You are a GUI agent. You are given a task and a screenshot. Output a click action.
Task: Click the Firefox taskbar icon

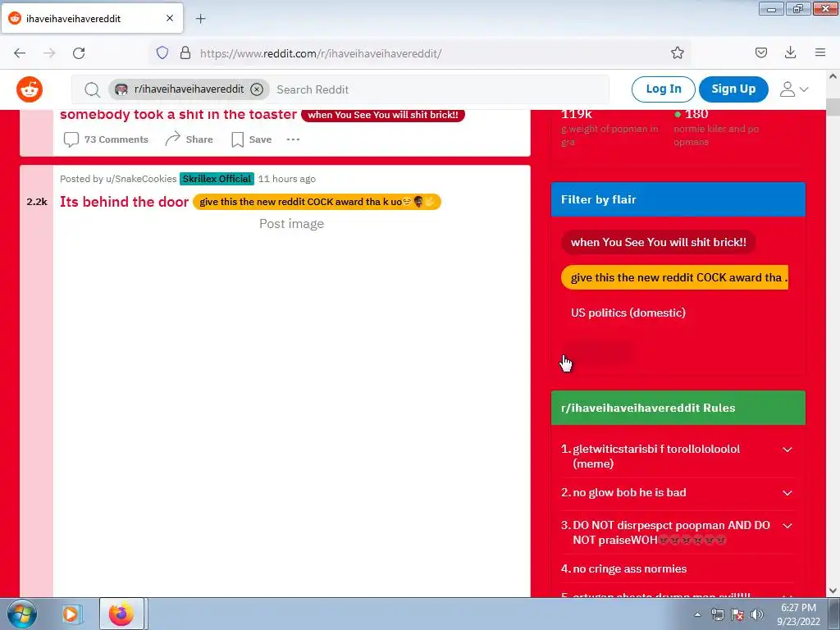pyautogui.click(x=121, y=614)
